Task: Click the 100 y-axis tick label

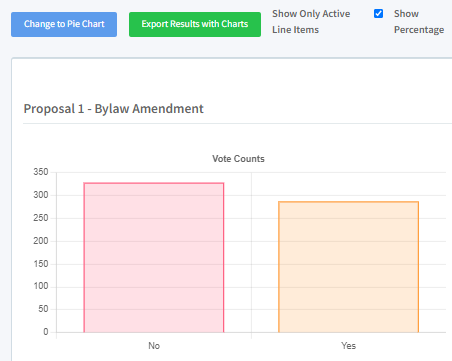Action: [41, 286]
